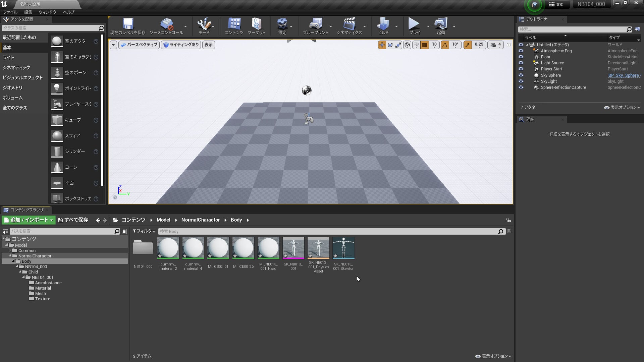Screen dimensions: 644x362
Task: Open camera speed 4 setting
Action: click(x=496, y=45)
